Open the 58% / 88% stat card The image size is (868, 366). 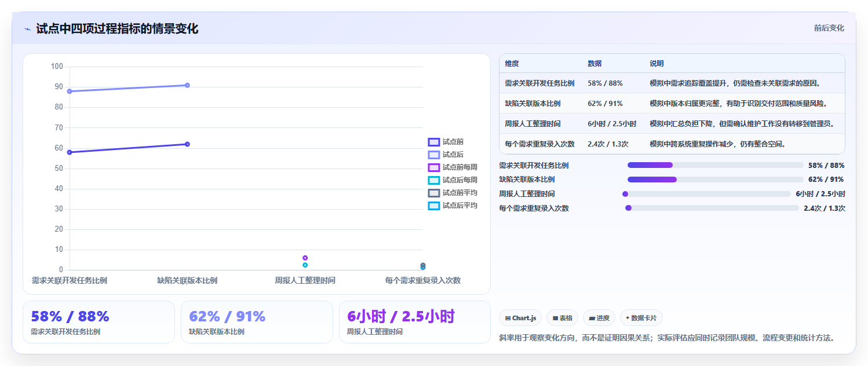pos(99,322)
